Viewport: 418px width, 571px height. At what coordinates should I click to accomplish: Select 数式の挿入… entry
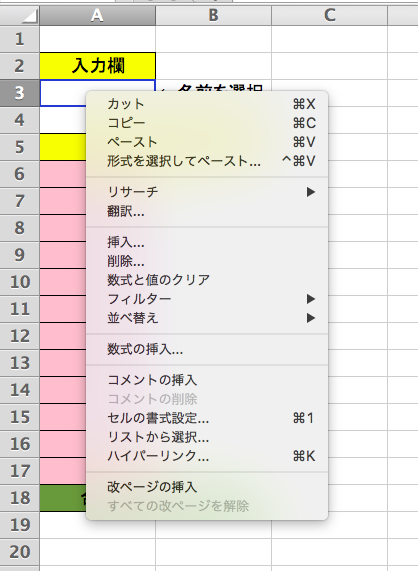tap(207, 349)
